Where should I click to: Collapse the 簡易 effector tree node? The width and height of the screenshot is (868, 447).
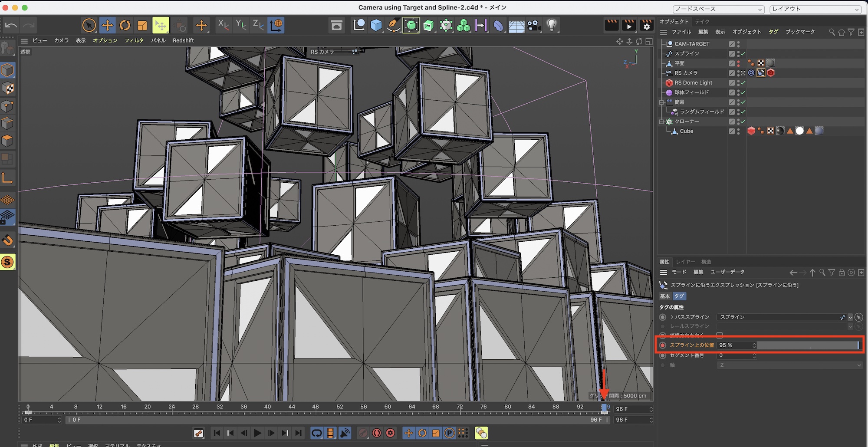(661, 102)
